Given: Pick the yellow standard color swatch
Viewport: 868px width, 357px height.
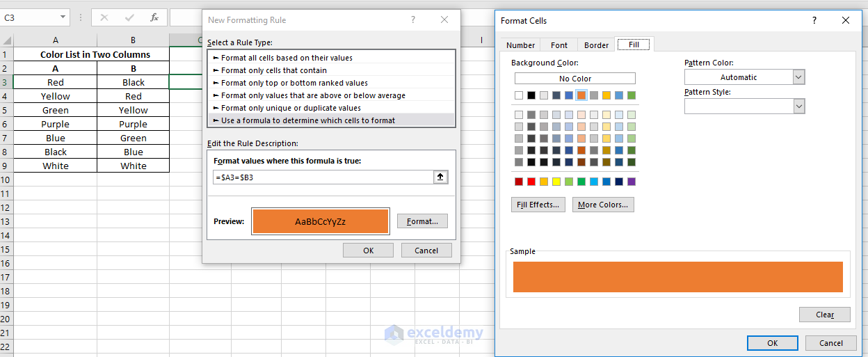Looking at the screenshot, I should click(x=556, y=182).
